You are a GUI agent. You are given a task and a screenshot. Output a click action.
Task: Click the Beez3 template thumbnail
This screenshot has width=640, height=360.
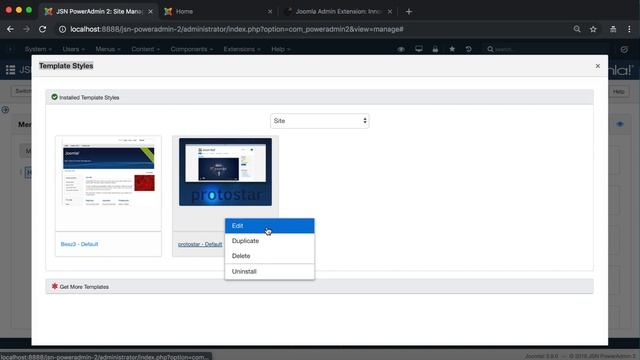coord(109,173)
